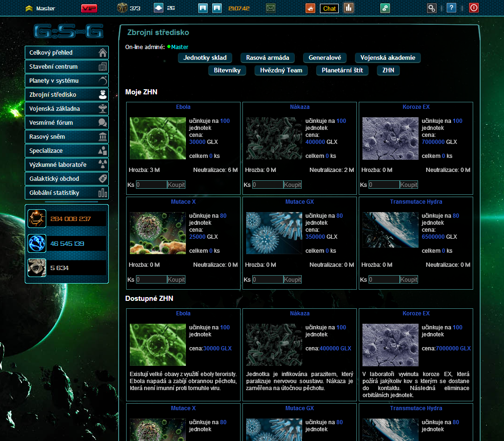504x441 pixels.
Task: Open the blue question mark help icon
Action: coord(451,8)
